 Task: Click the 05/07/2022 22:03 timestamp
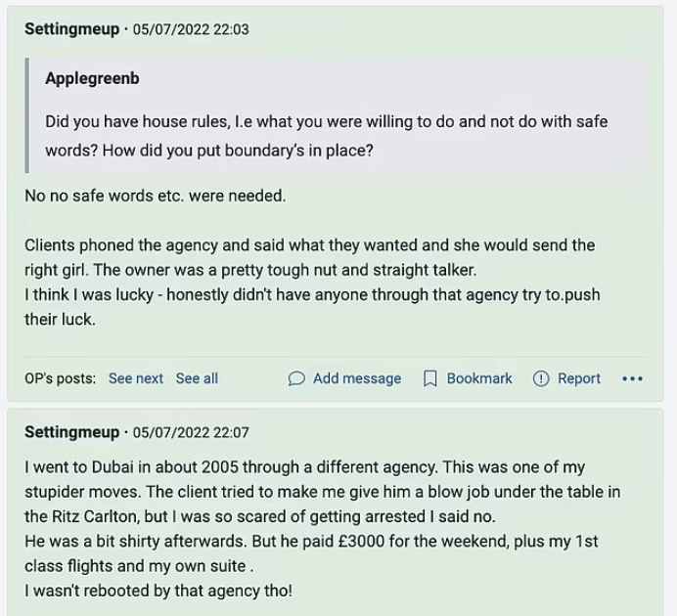coord(191,29)
